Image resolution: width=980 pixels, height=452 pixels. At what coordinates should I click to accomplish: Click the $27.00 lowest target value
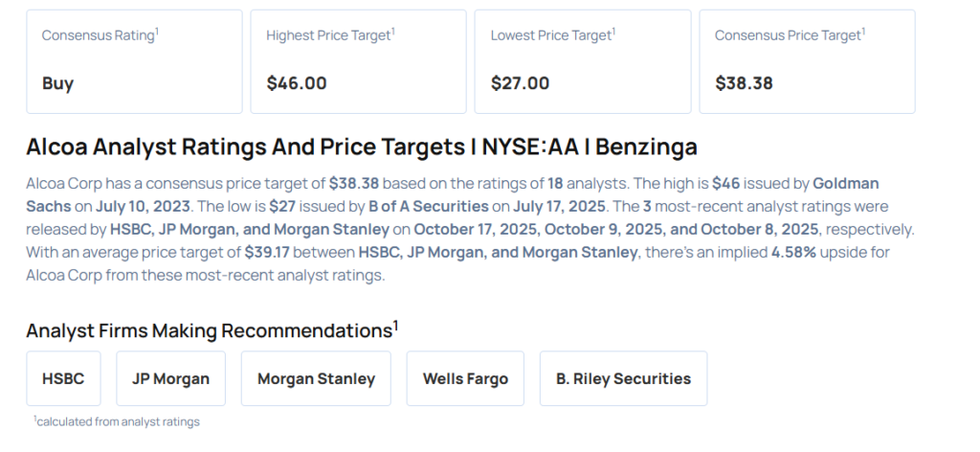[520, 83]
